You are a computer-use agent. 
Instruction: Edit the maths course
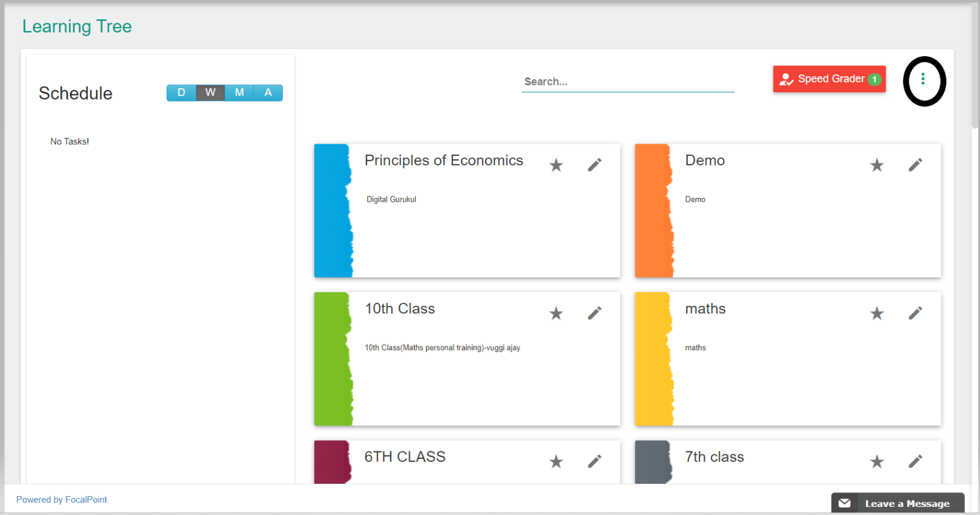point(915,313)
